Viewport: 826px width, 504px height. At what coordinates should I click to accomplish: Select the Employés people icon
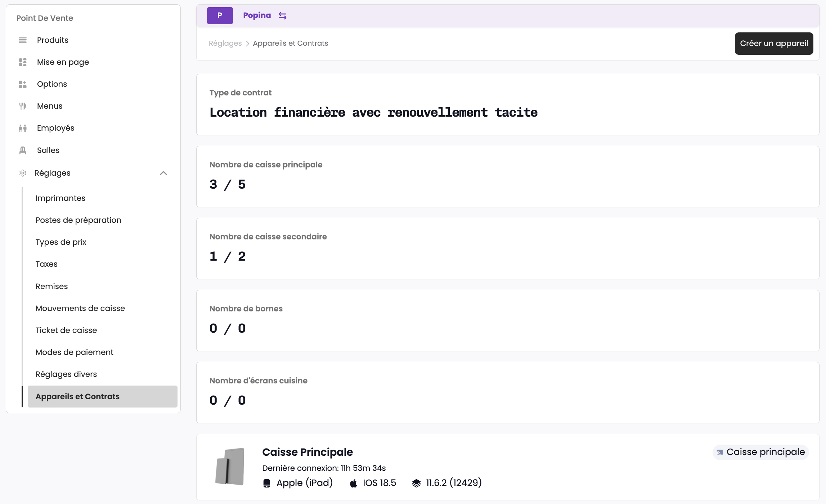[23, 128]
